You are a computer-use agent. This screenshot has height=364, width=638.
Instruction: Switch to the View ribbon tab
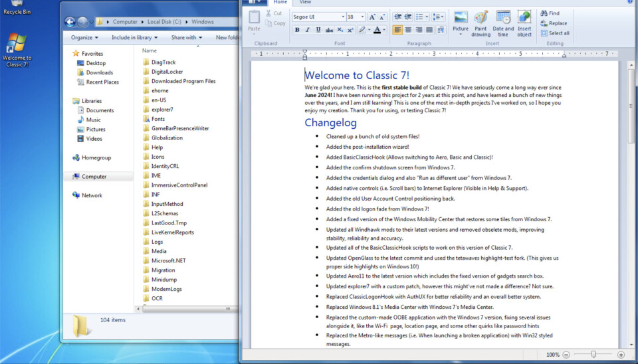point(305,2)
